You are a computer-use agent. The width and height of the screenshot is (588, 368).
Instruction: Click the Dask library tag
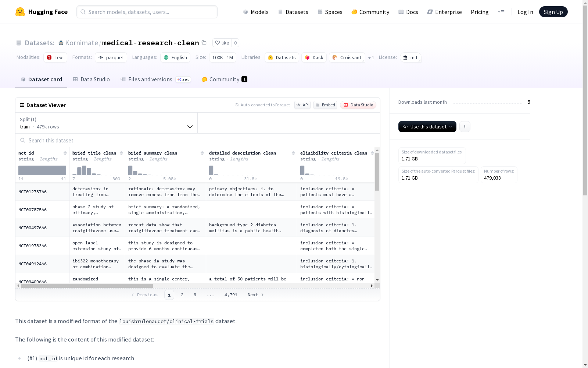tap(314, 57)
